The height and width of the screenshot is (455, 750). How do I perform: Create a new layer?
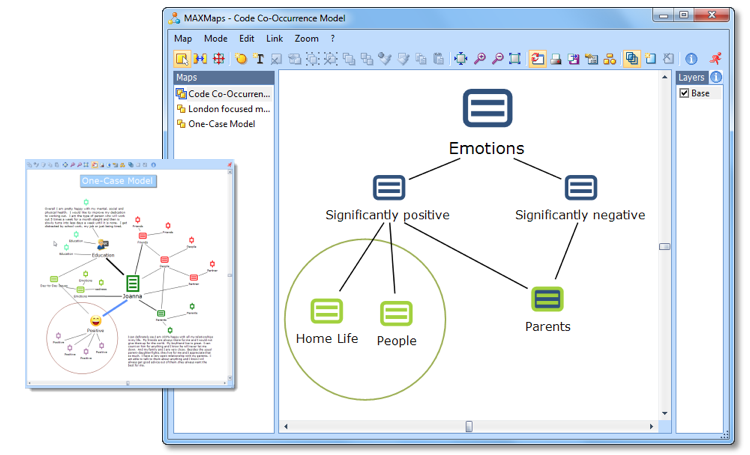651,59
